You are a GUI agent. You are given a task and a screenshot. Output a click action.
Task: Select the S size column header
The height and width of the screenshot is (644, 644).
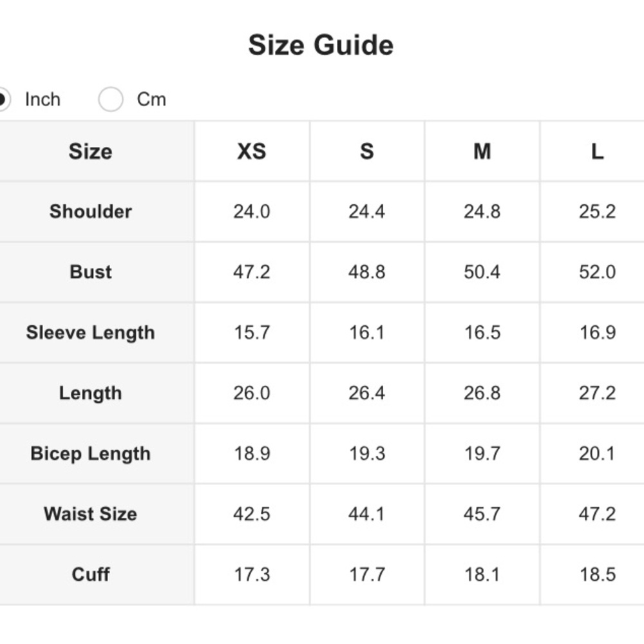click(366, 151)
